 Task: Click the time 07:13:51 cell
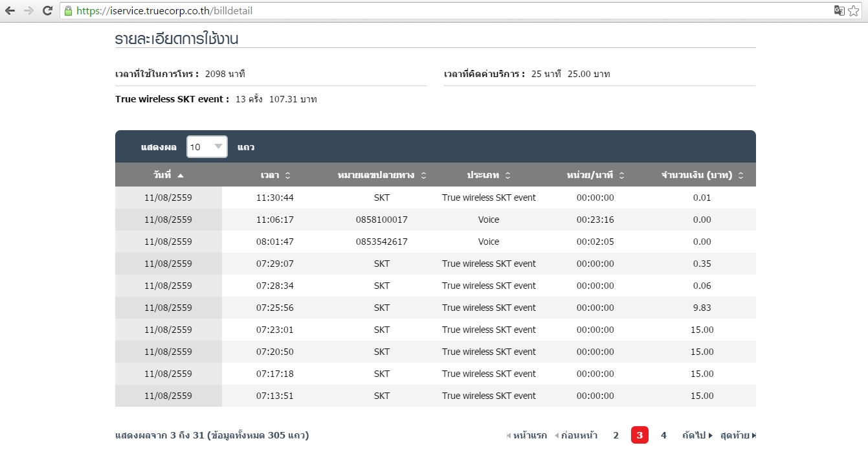click(275, 396)
